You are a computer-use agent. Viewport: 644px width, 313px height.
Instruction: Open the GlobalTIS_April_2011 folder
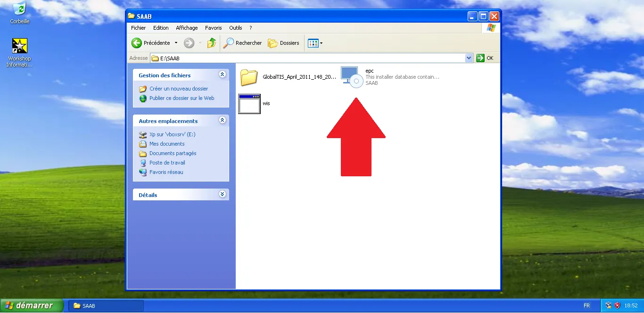tap(248, 77)
